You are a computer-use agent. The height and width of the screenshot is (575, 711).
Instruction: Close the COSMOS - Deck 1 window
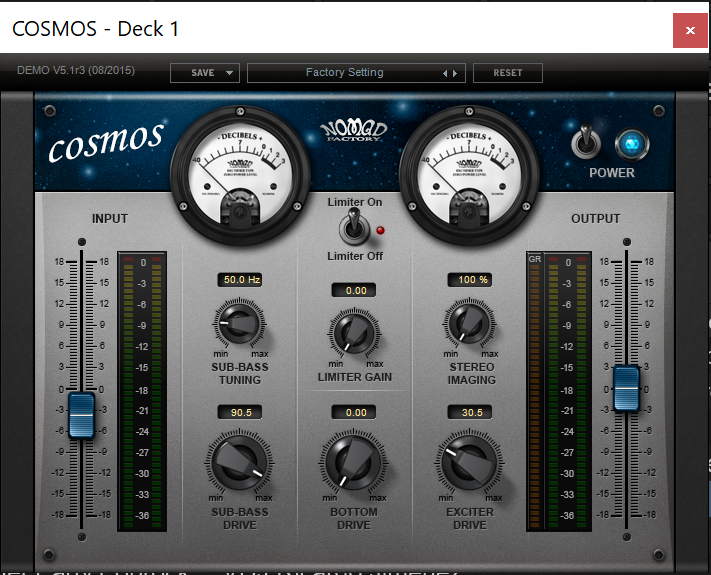(x=690, y=30)
